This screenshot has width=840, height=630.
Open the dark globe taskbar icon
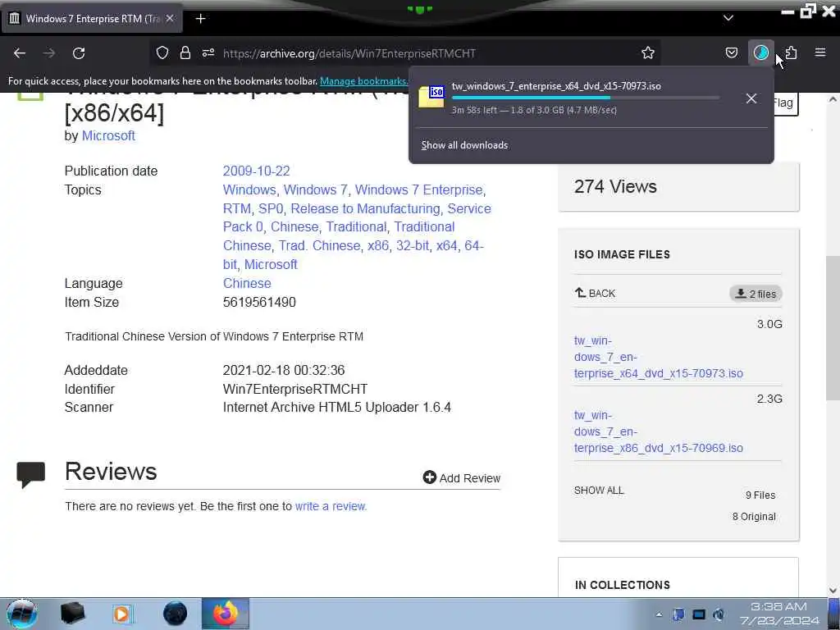coord(175,614)
